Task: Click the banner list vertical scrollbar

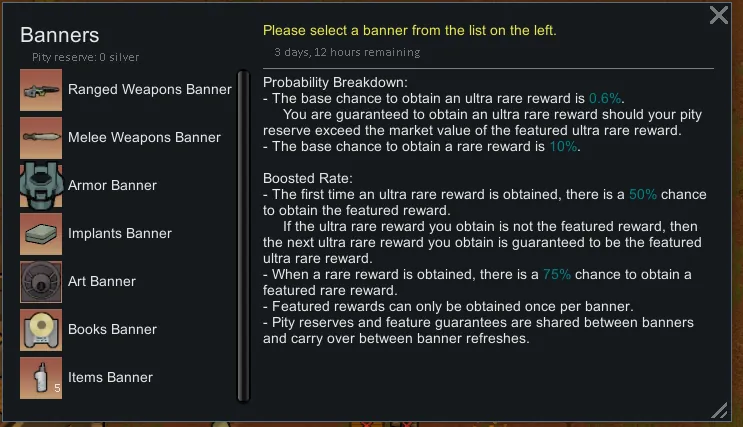Action: [242, 235]
